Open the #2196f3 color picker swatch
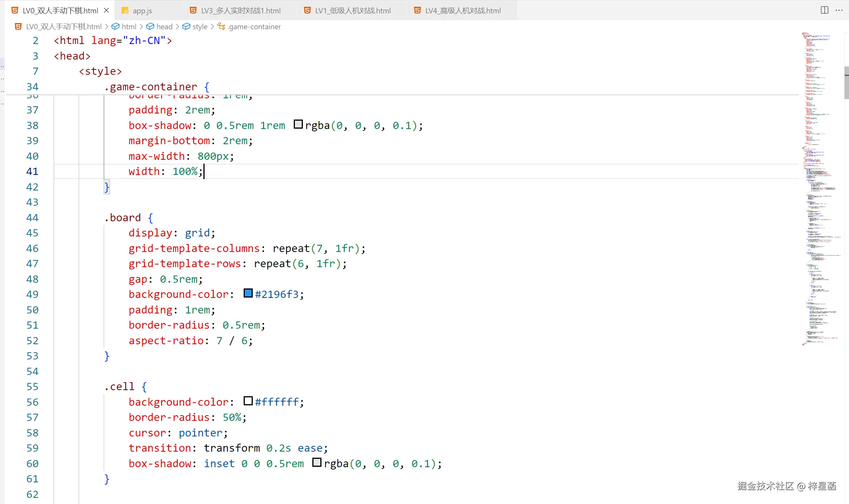This screenshot has width=849, height=504. (248, 293)
